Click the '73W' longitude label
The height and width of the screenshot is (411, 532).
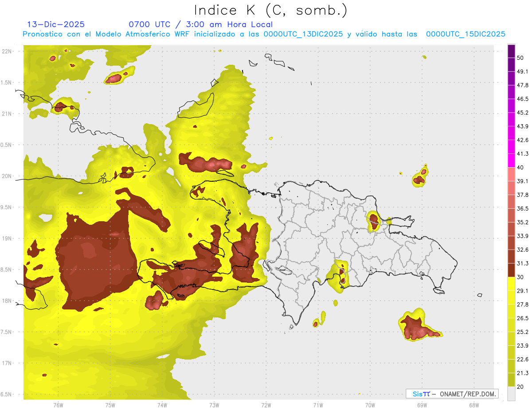click(x=214, y=405)
